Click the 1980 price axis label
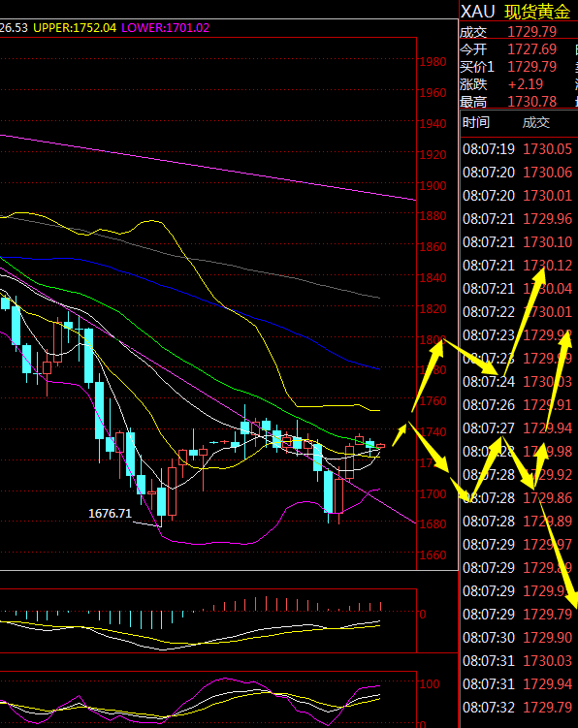Viewport: 578px width, 728px height. click(x=433, y=62)
